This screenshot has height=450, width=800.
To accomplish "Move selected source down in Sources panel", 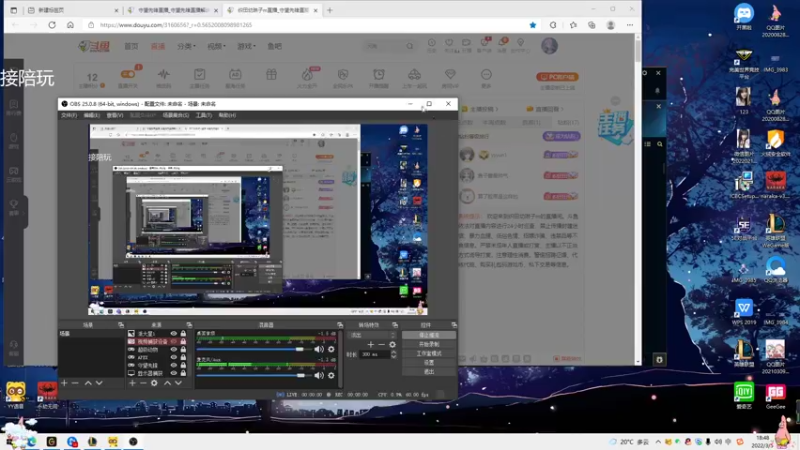I will pyautogui.click(x=178, y=383).
